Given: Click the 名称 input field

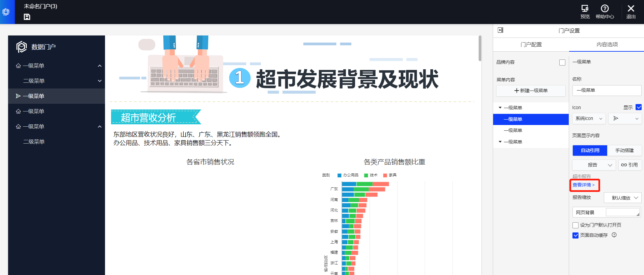Looking at the screenshot, I should tap(607, 91).
